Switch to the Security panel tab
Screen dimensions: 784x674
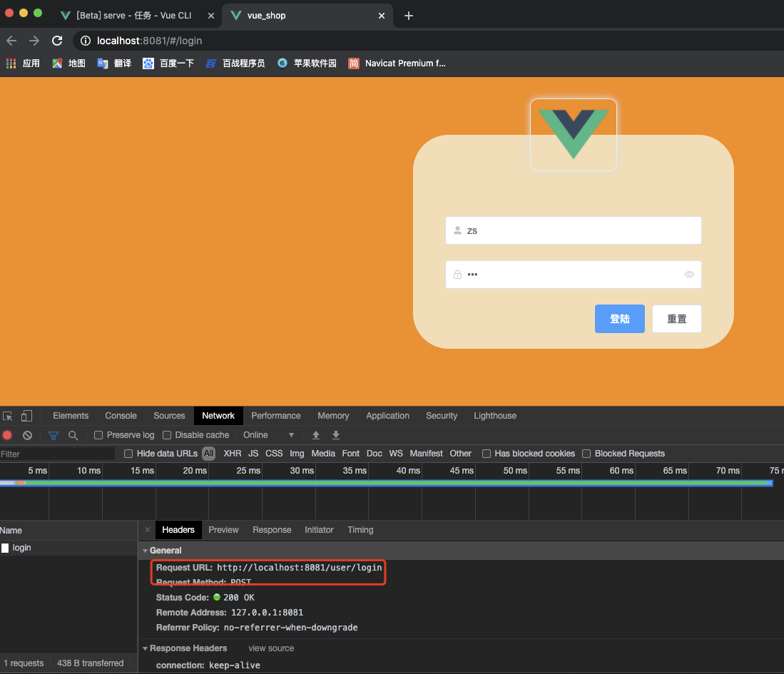coord(442,416)
